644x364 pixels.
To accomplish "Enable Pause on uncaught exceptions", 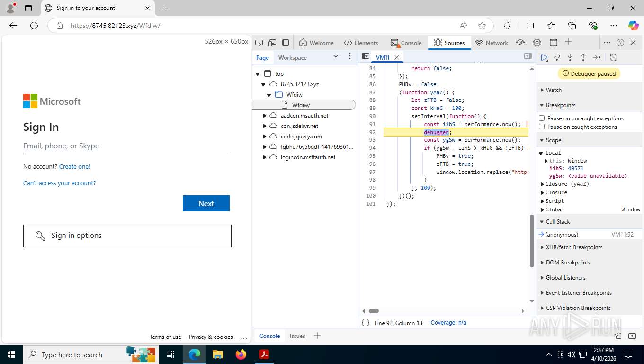I will click(542, 118).
